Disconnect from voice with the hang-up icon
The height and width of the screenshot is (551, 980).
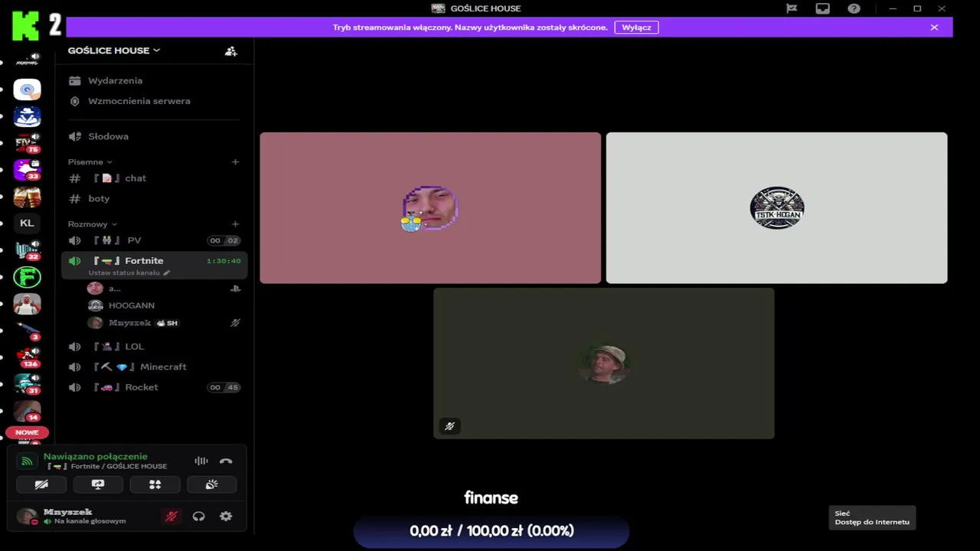coord(226,461)
